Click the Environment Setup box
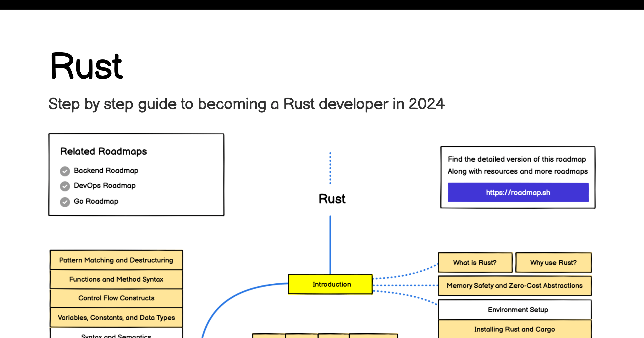This screenshot has height=338, width=644. [515, 310]
